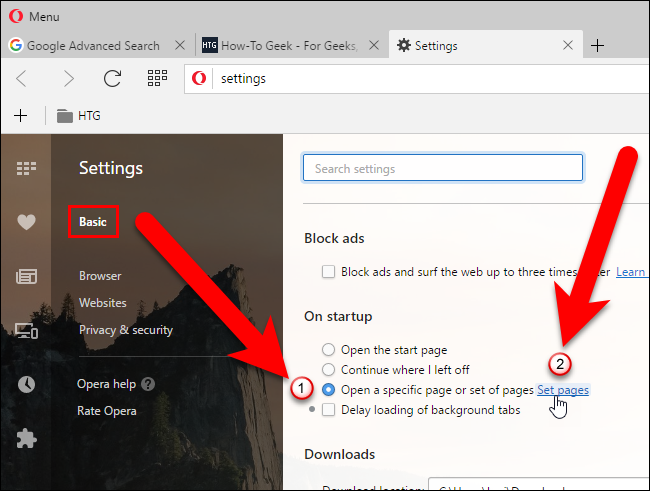Open the Speed Dial sidebar icon

tap(26, 168)
